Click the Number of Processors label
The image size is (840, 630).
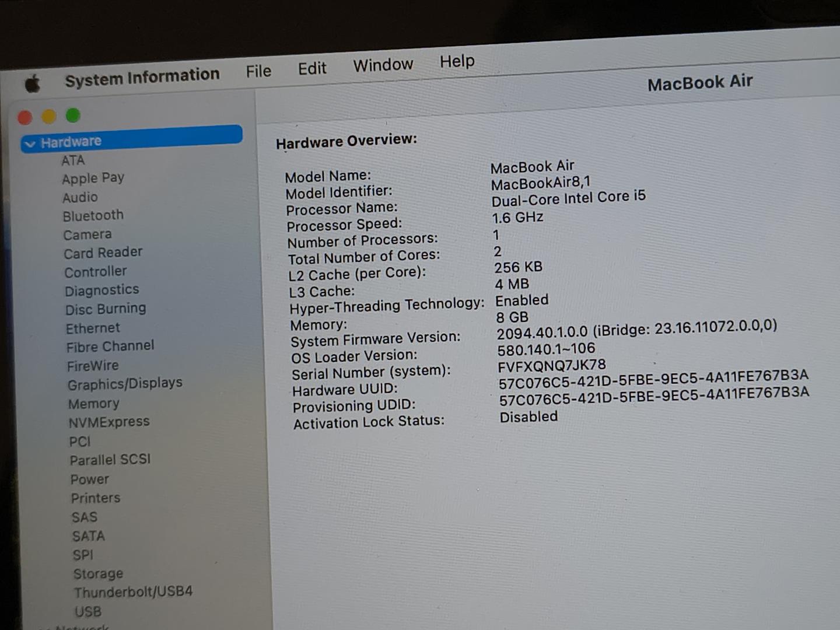click(362, 241)
